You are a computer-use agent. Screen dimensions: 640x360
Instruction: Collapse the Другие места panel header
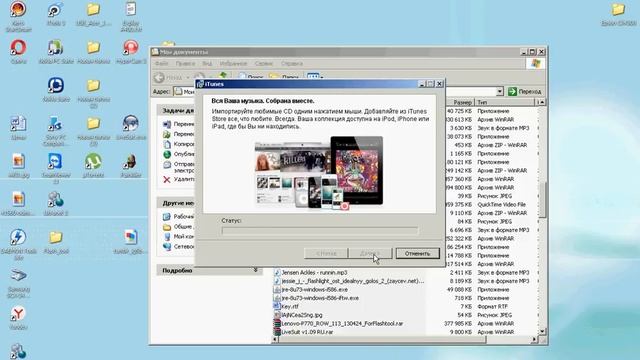pyautogui.click(x=177, y=203)
